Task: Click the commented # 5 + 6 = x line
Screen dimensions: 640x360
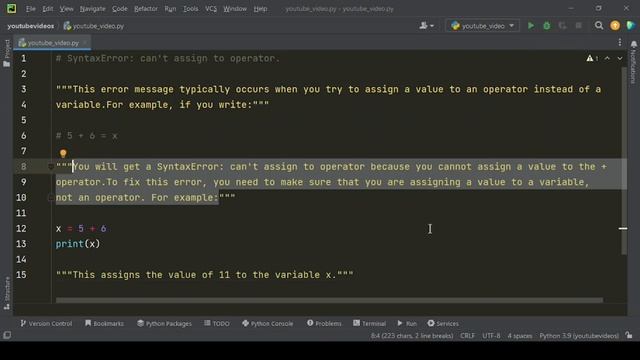Action: pos(87,136)
